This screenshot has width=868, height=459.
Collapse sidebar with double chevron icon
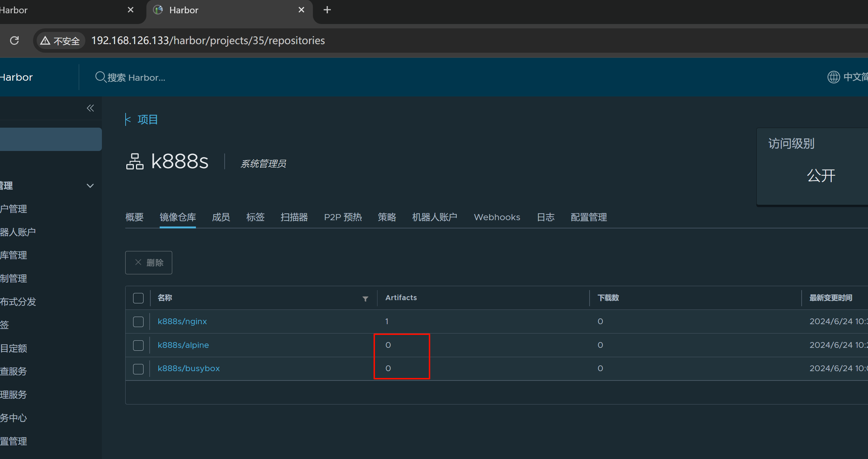pyautogui.click(x=90, y=108)
